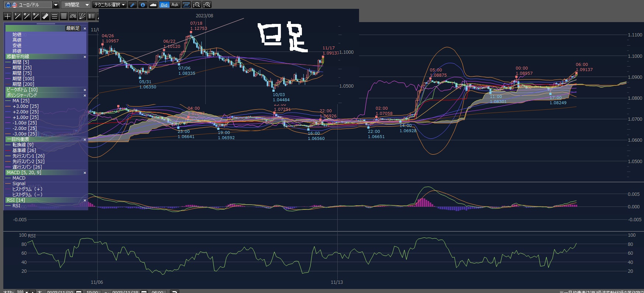Click the zoom in magnifier icon
The width and height of the screenshot is (644, 293).
pos(207,5)
